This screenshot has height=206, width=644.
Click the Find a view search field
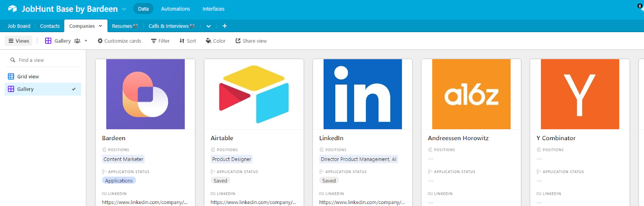(x=43, y=60)
